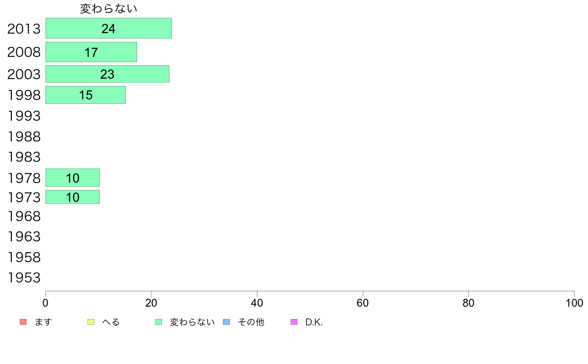
Task: Click the D.K. legend text
Action: pyautogui.click(x=314, y=322)
